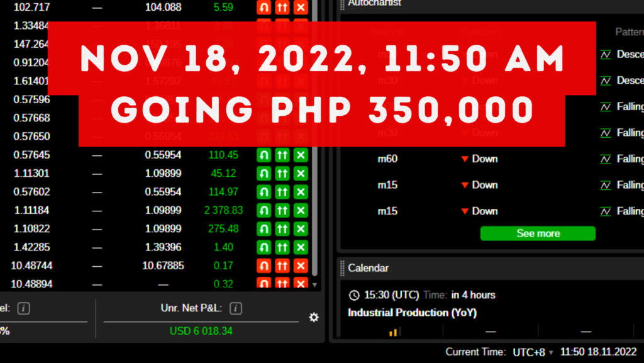Reverse the position entered at 0.57602
Viewport: 644px width, 363px height.
[x=264, y=192]
